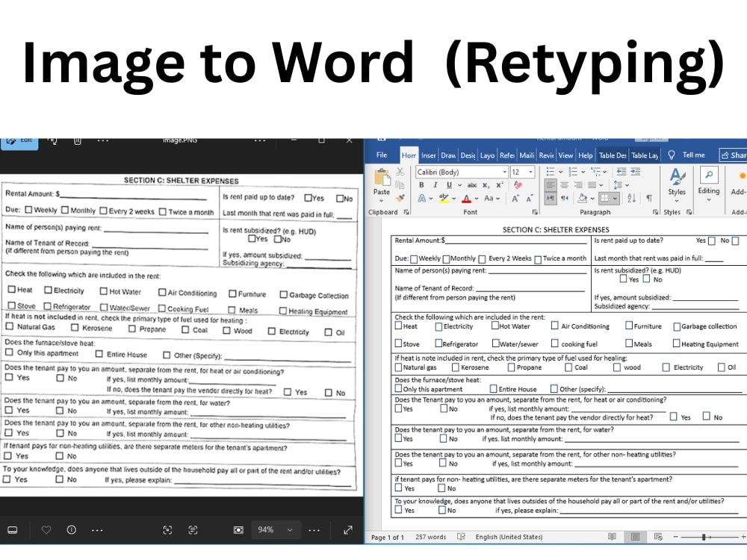Check the Natural gas box in Word document

point(398,367)
